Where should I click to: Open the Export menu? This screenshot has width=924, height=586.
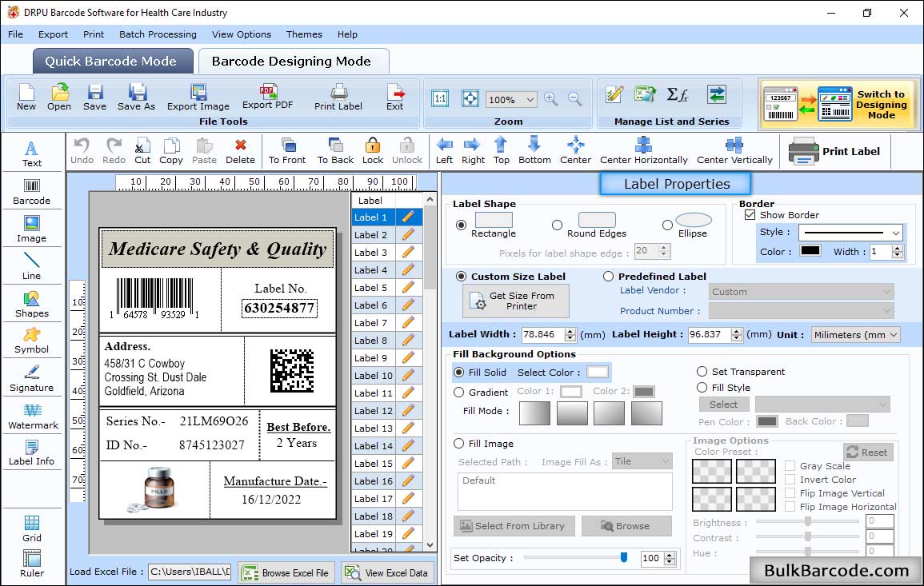[x=53, y=34]
